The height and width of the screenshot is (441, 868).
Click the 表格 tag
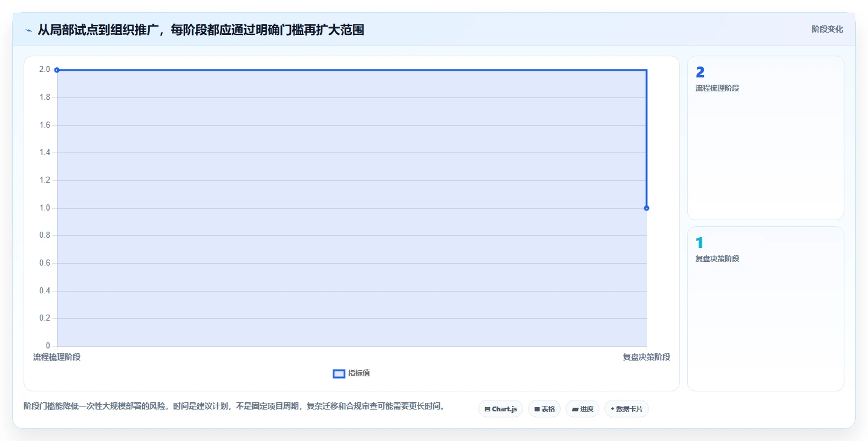(544, 409)
